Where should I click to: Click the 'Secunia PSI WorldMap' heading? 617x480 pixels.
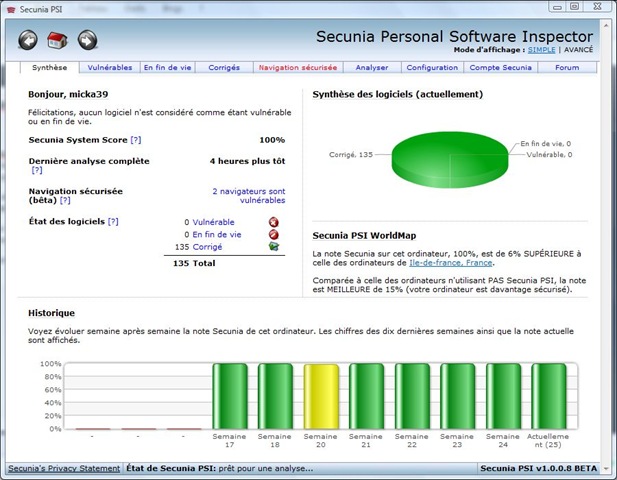point(364,236)
